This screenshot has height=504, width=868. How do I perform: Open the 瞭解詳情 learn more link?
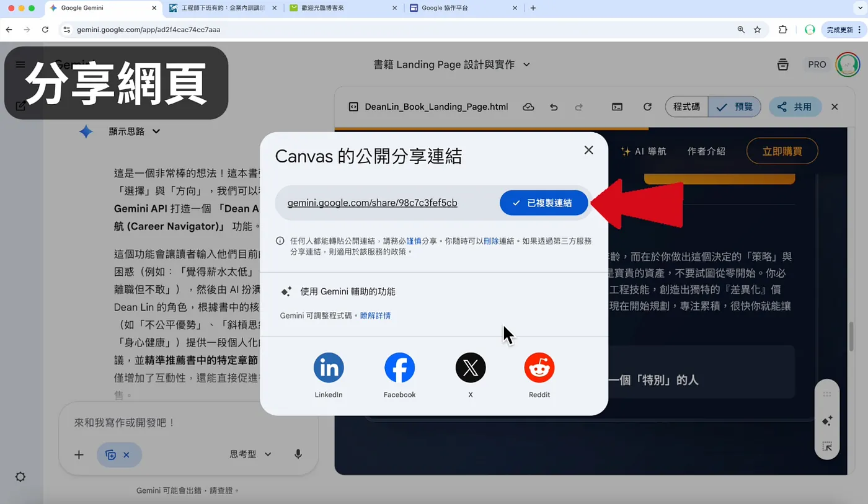[x=376, y=316]
